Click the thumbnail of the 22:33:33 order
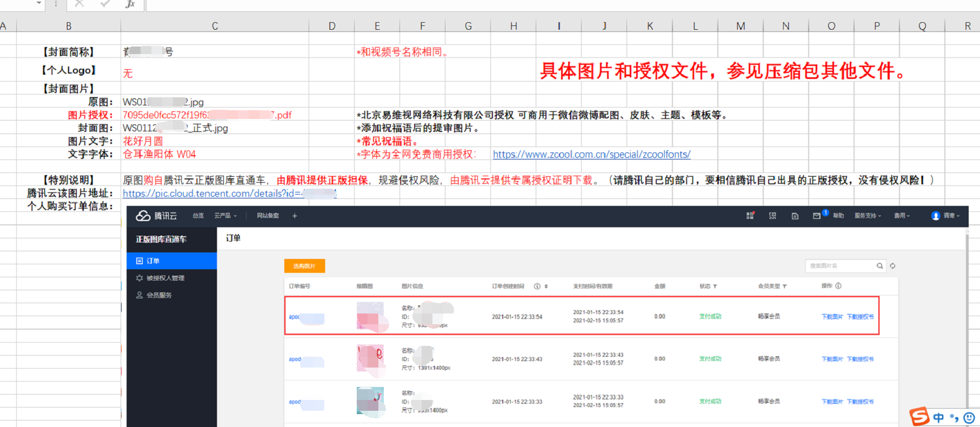 coord(370,401)
